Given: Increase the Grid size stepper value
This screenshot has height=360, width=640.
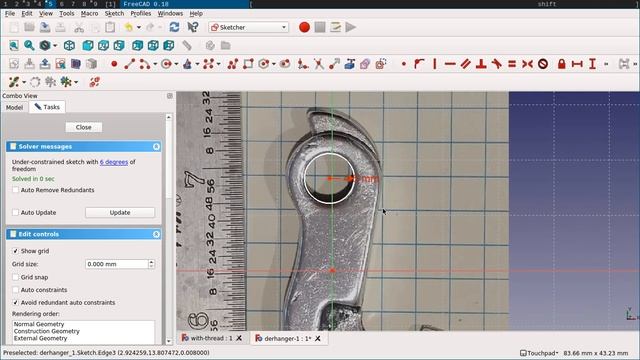Looking at the screenshot, I should pyautogui.click(x=151, y=262).
